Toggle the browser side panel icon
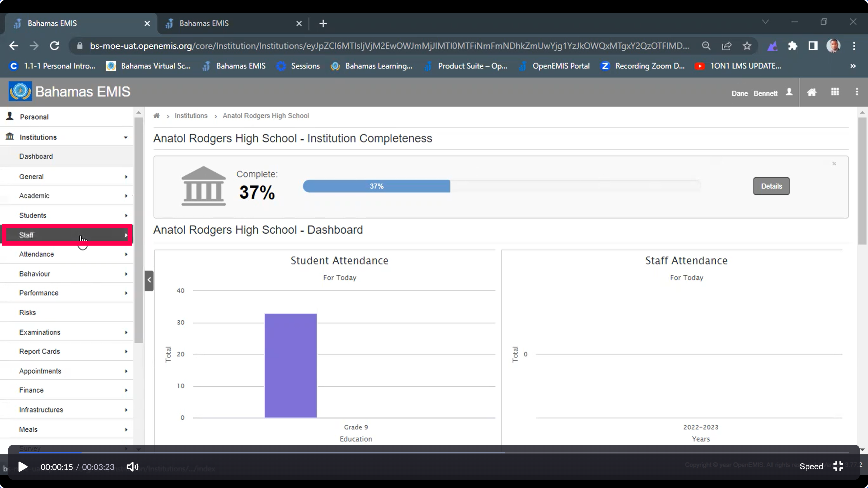The height and width of the screenshot is (488, 868). tap(813, 46)
